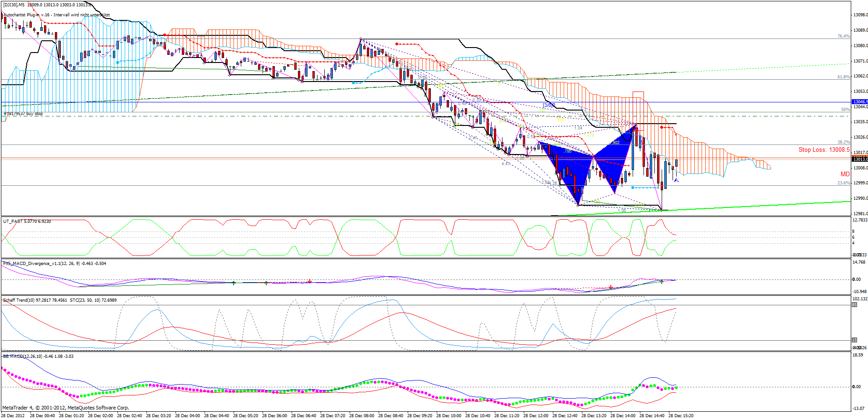
Task: Click the rightmost red down-arrow in MACD Divergence panel
Action: tap(611, 287)
